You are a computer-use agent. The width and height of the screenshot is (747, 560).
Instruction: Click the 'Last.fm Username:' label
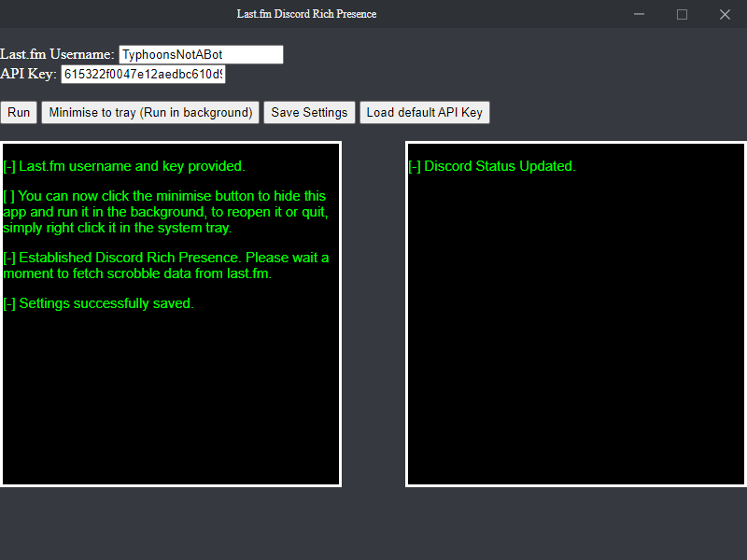pos(57,54)
